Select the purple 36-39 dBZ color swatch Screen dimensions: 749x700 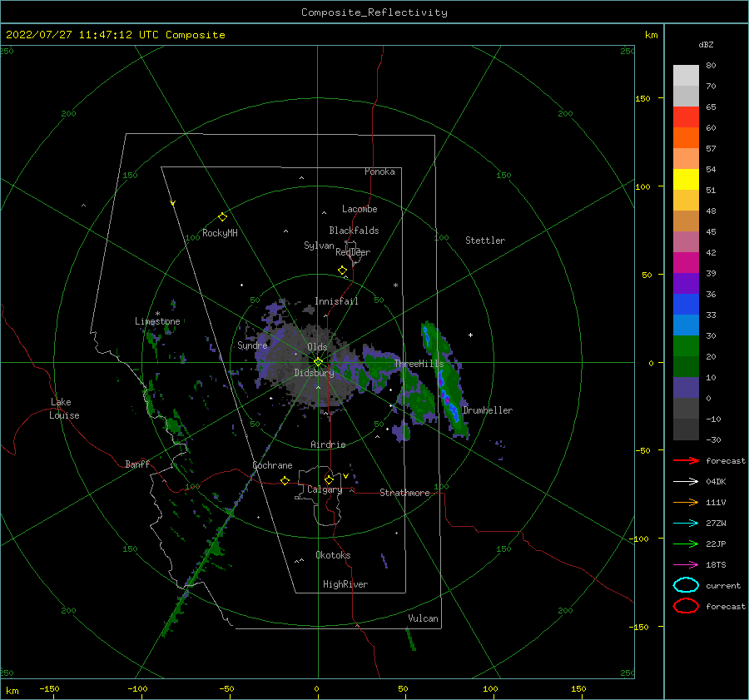point(686,284)
